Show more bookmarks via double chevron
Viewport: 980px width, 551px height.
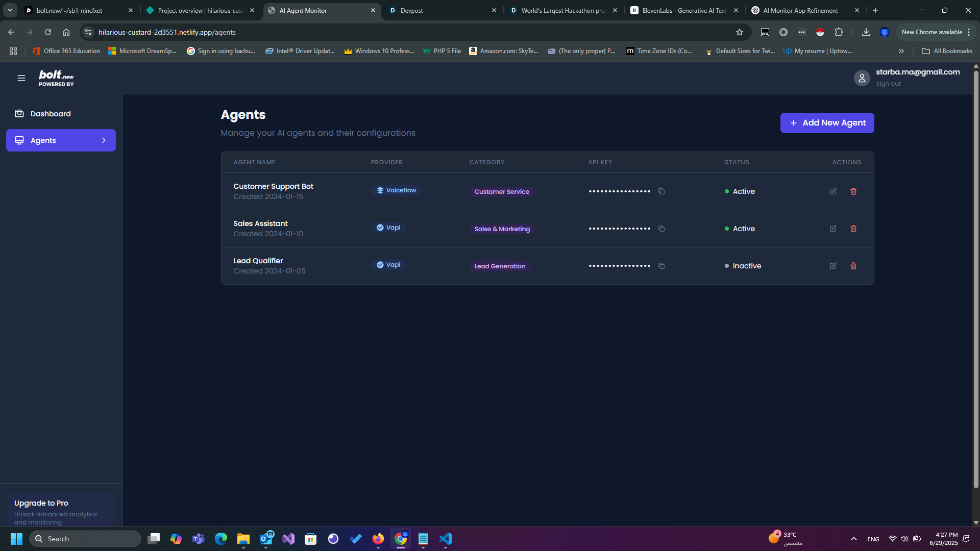coord(901,51)
